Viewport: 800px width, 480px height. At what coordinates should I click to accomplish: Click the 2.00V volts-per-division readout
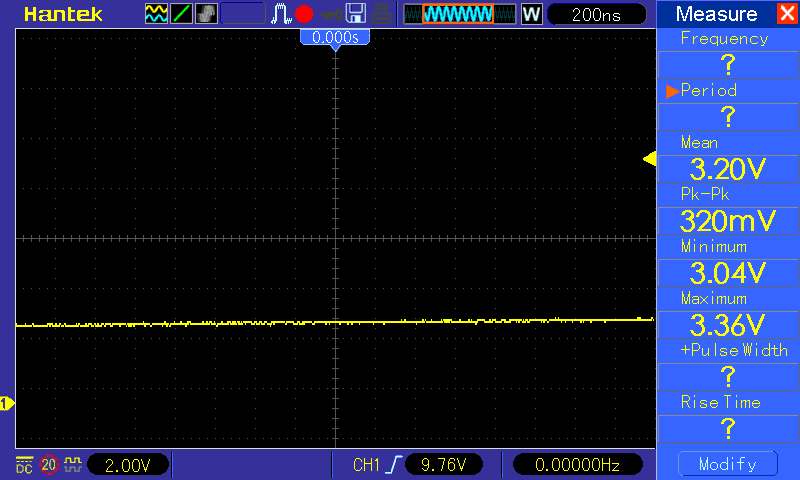tap(128, 465)
